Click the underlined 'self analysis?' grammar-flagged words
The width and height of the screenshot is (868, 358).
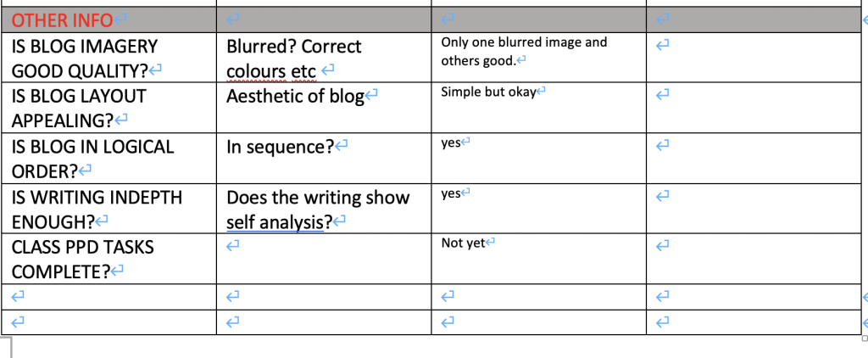277,222
